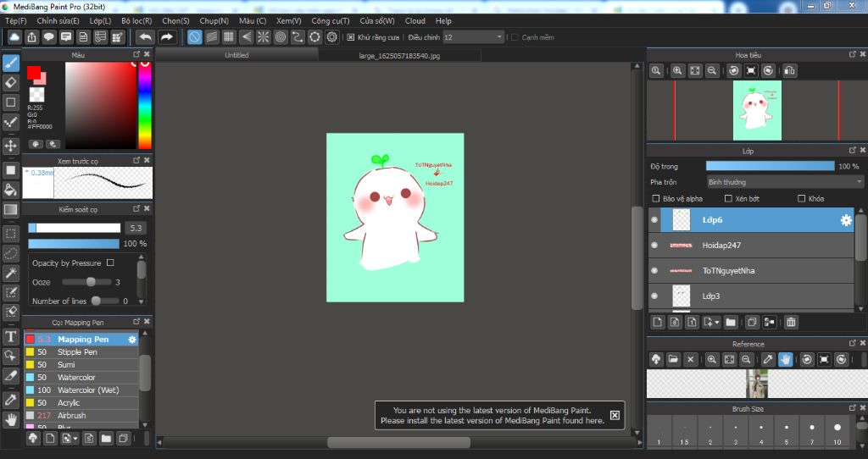This screenshot has height=459, width=868.
Task: Duplicate the selected layer
Action: 752,322
